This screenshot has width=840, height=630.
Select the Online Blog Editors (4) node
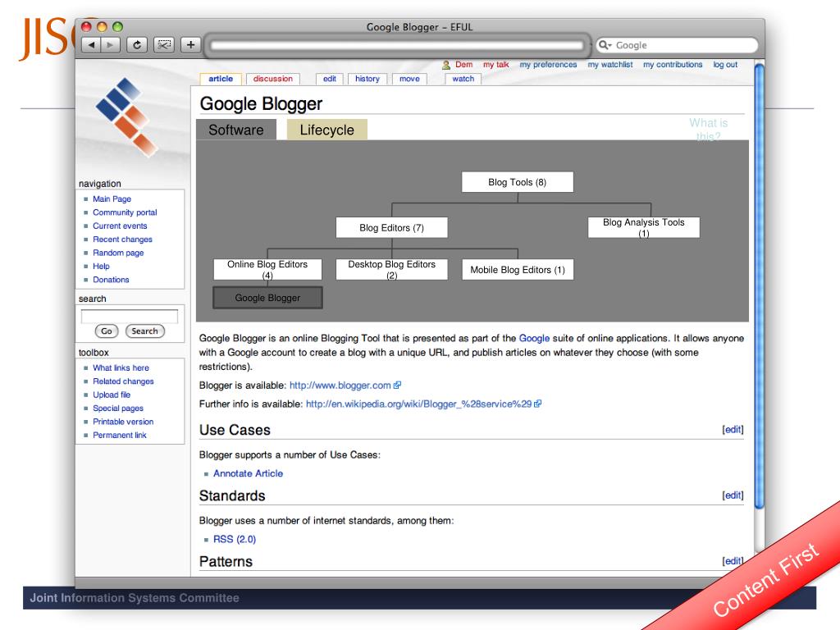[267, 269]
